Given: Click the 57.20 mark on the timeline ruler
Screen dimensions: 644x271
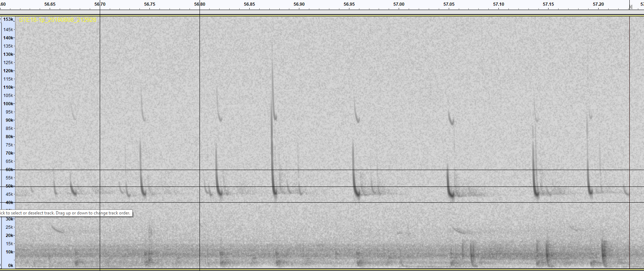Looking at the screenshot, I should tap(598, 4).
